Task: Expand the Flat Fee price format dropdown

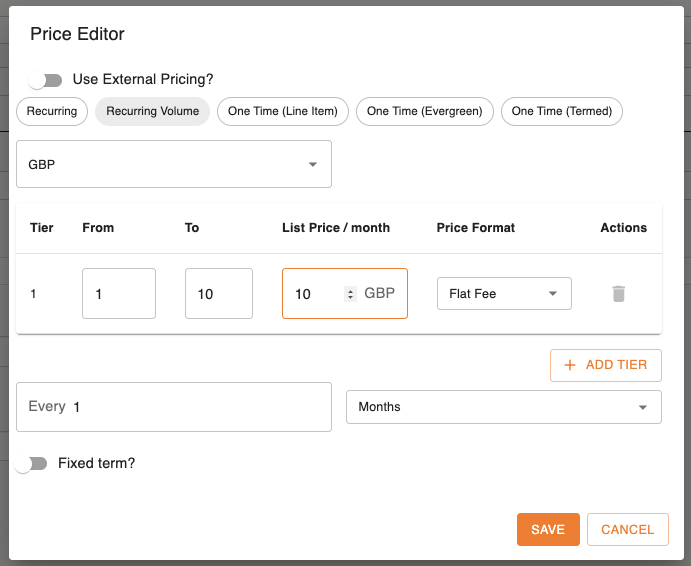Action: point(504,294)
